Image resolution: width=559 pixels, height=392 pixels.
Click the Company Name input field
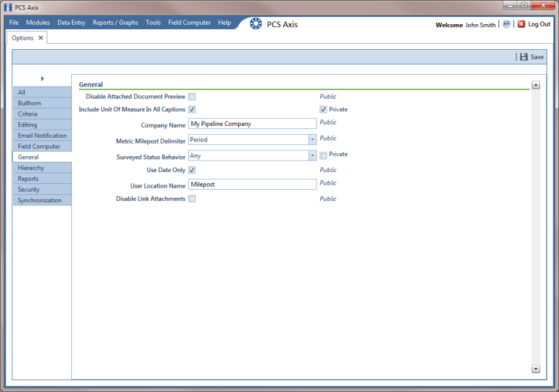(252, 124)
